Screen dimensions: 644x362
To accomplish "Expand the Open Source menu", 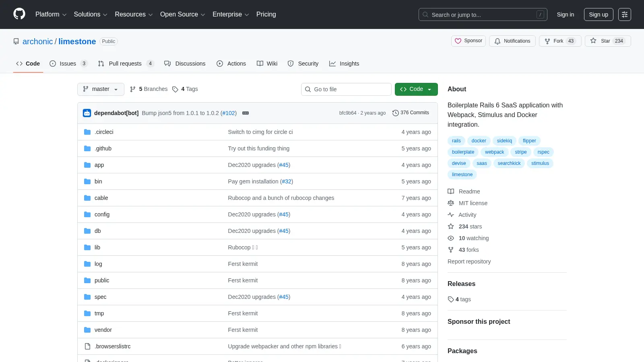I will (182, 14).
